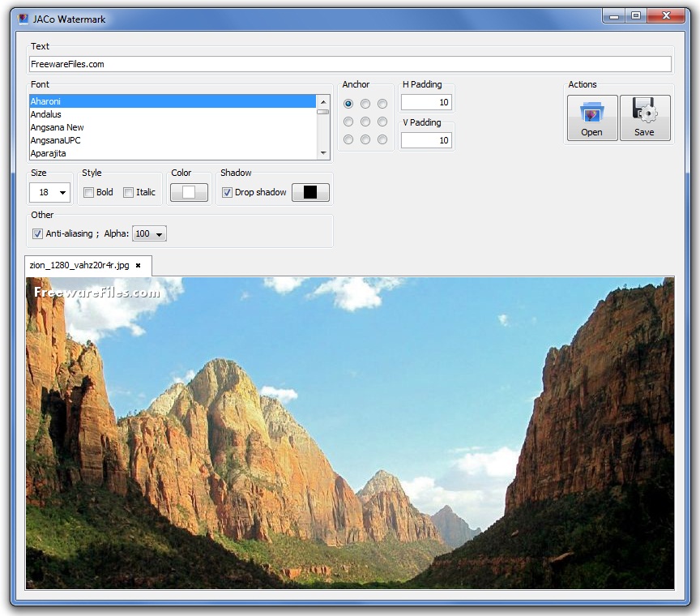Close the zion_1280_vahz20r4r.jpg tab

138,265
